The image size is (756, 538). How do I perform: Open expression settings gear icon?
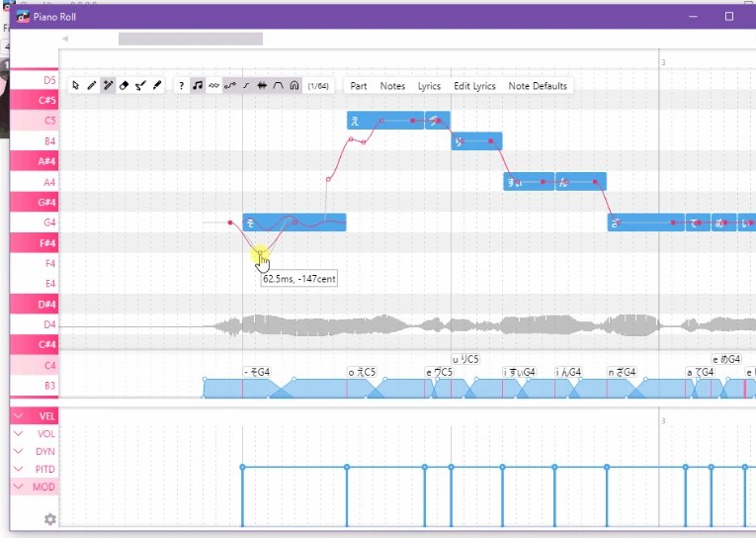tap(50, 519)
